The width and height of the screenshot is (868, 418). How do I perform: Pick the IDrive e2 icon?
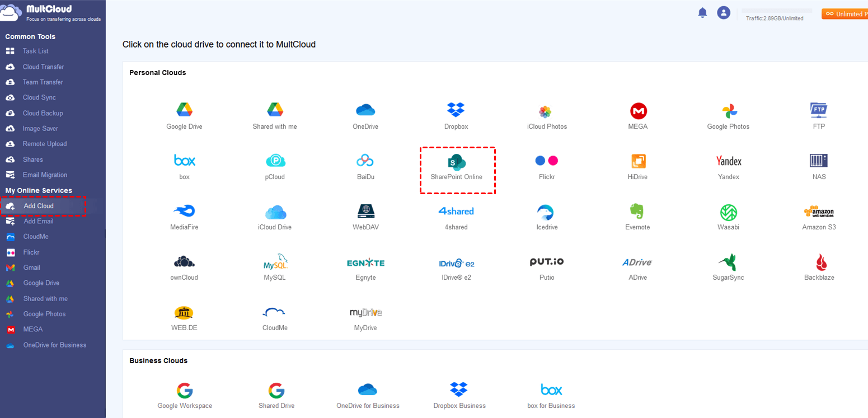pos(456,263)
